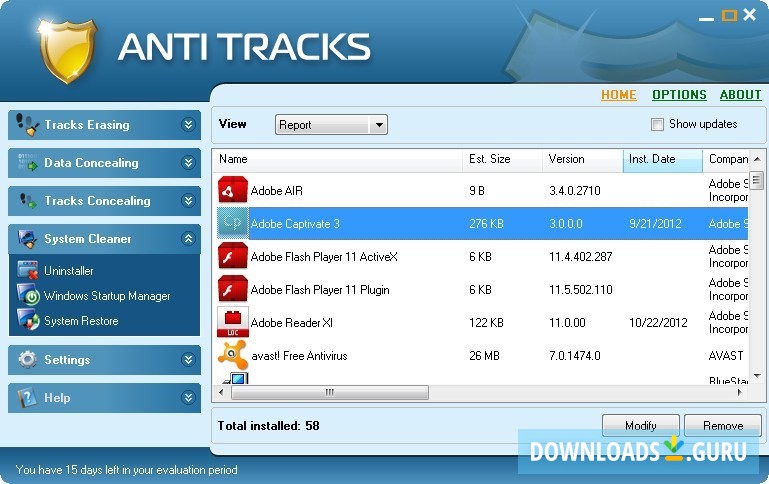Click version 11.4.402.287 cell
This screenshot has width=769, height=484.
tap(581, 257)
